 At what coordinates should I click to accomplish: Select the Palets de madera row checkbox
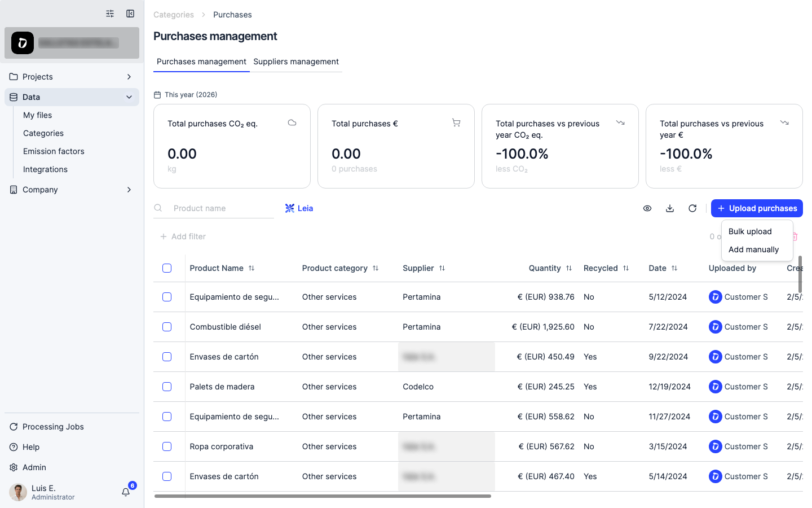pyautogui.click(x=167, y=387)
